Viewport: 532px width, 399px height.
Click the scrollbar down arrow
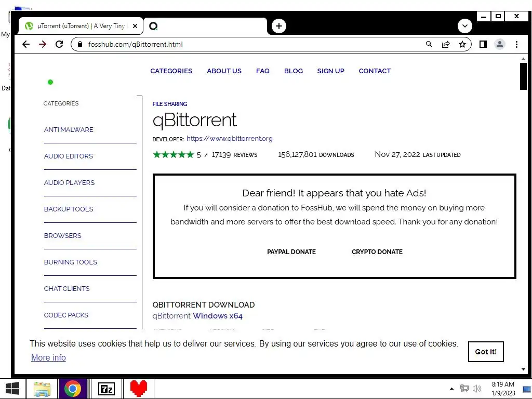[523, 369]
